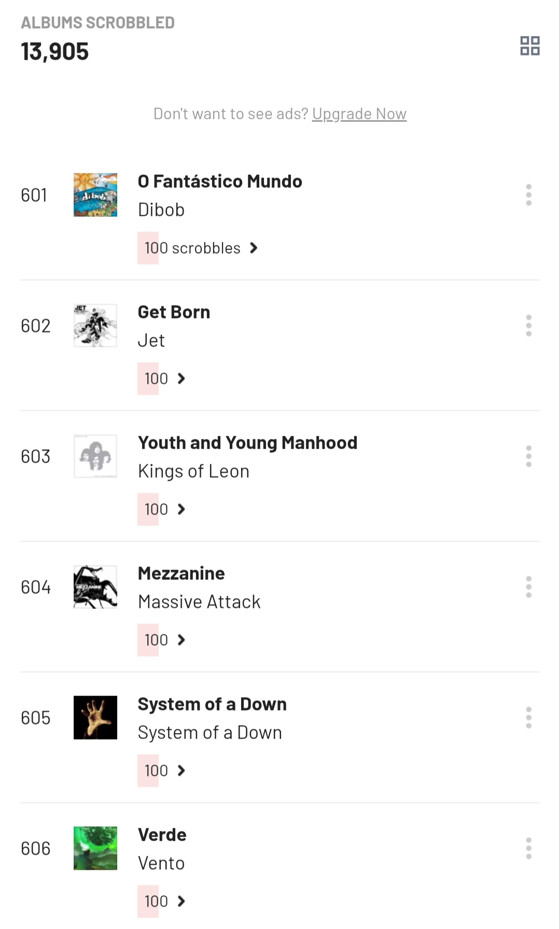
Task: Open more options for Verde album
Action: pos(528,849)
